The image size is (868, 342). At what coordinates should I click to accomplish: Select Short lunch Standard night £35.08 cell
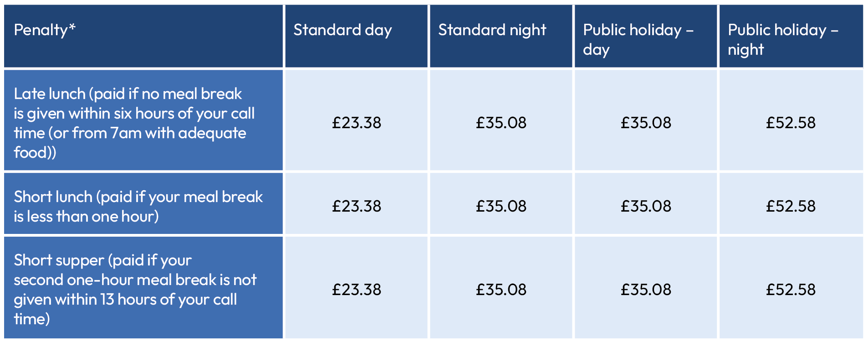501,206
